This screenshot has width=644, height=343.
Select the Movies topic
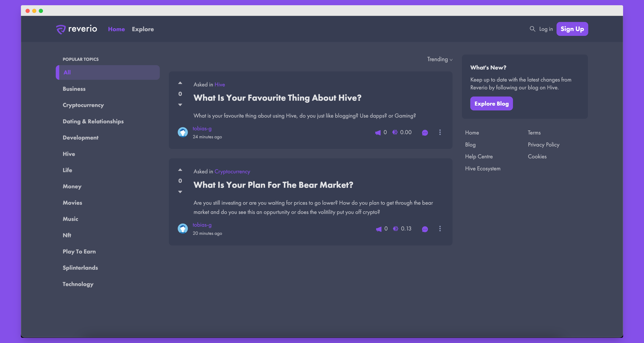pyautogui.click(x=72, y=203)
